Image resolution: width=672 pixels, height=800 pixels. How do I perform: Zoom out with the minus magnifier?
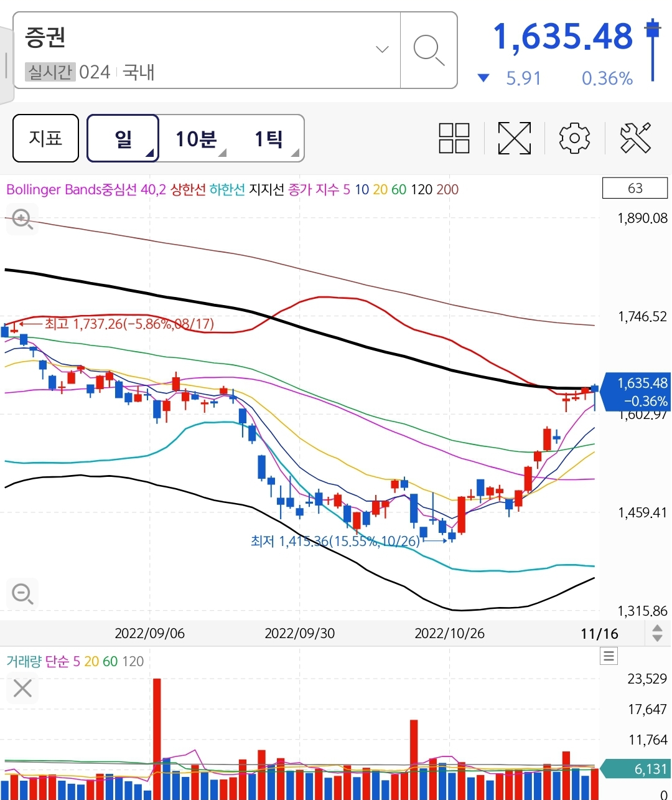[22, 593]
